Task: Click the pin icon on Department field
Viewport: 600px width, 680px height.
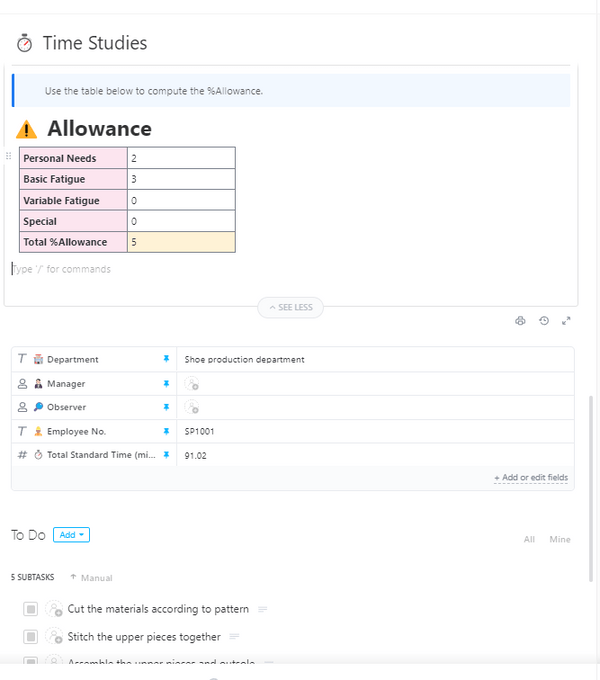Action: tap(166, 359)
